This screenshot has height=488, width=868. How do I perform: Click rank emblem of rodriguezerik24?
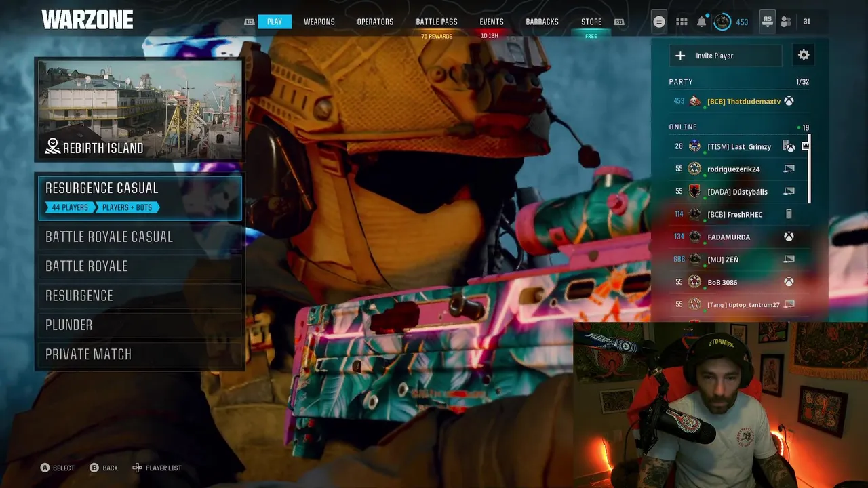[694, 169]
